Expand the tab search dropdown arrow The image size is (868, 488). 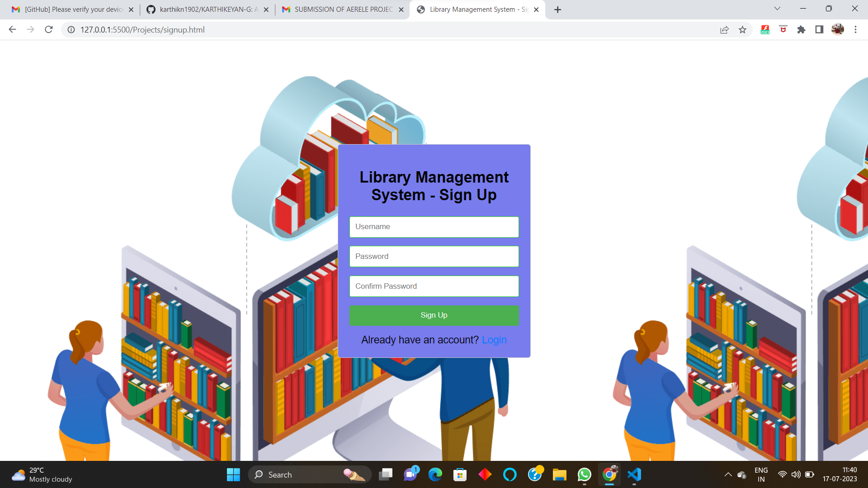tap(777, 9)
